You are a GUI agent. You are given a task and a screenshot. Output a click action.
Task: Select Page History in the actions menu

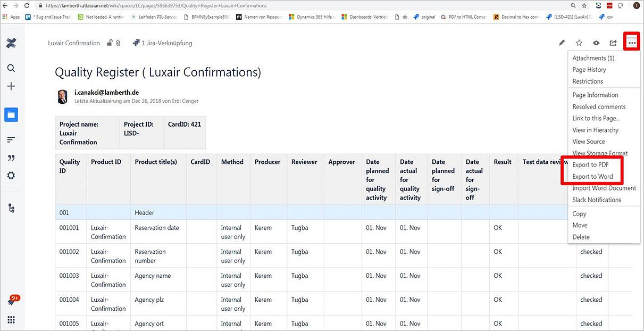pos(589,70)
